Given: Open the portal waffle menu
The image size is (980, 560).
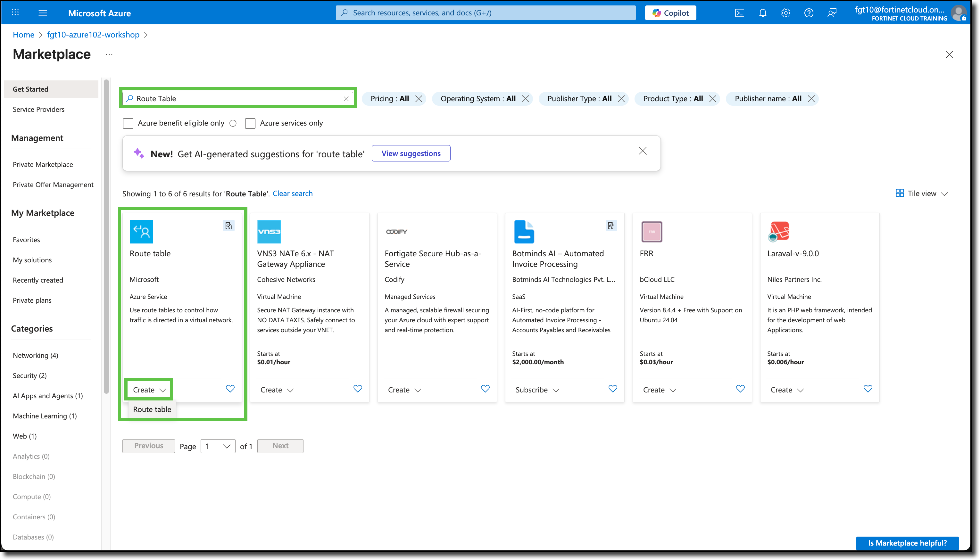Looking at the screenshot, I should coord(15,12).
